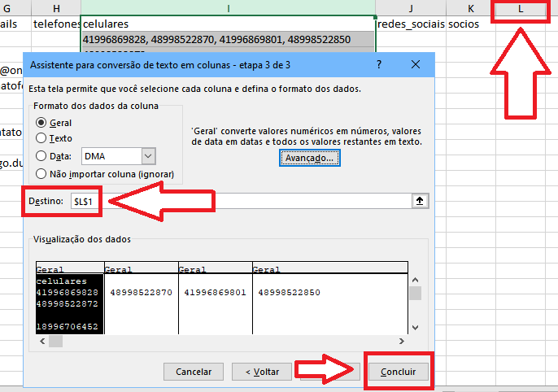Close the text conversion wizard dialog
The height and width of the screenshot is (392, 558).
416,63
